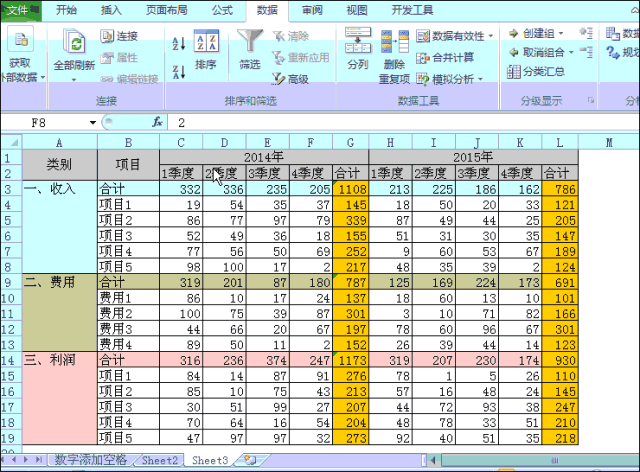The width and height of the screenshot is (640, 472).
Task: Expand the Refresh All dropdown arrow
Action: [x=74, y=80]
